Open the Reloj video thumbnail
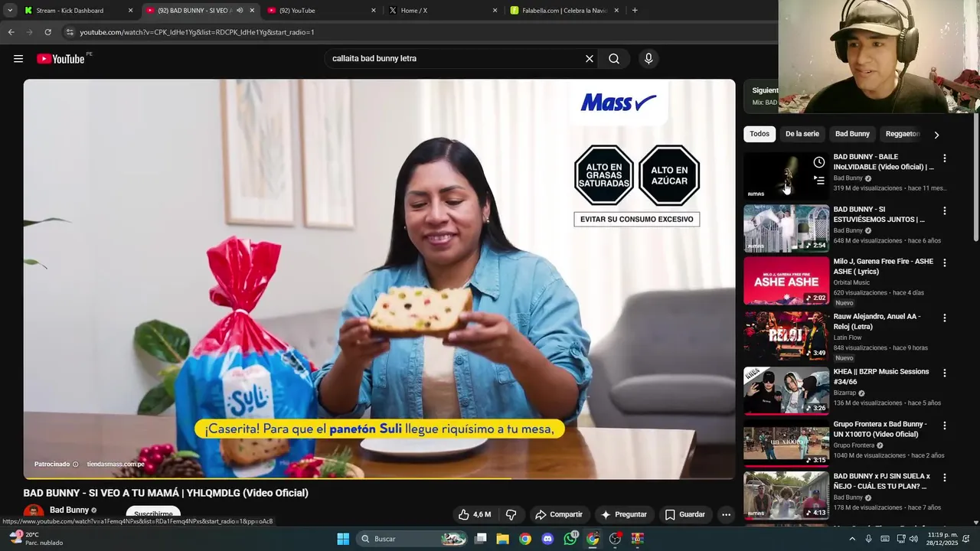This screenshot has height=551, width=980. [786, 335]
